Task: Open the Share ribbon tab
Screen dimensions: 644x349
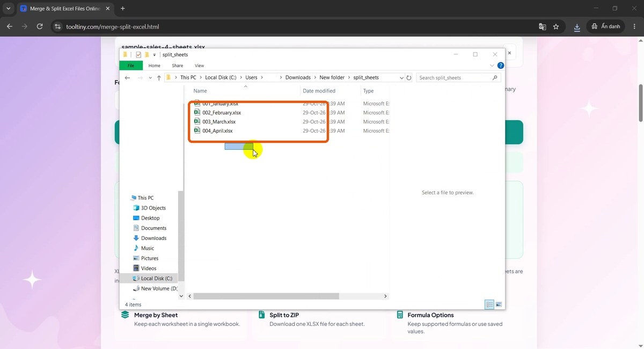Action: tap(177, 66)
